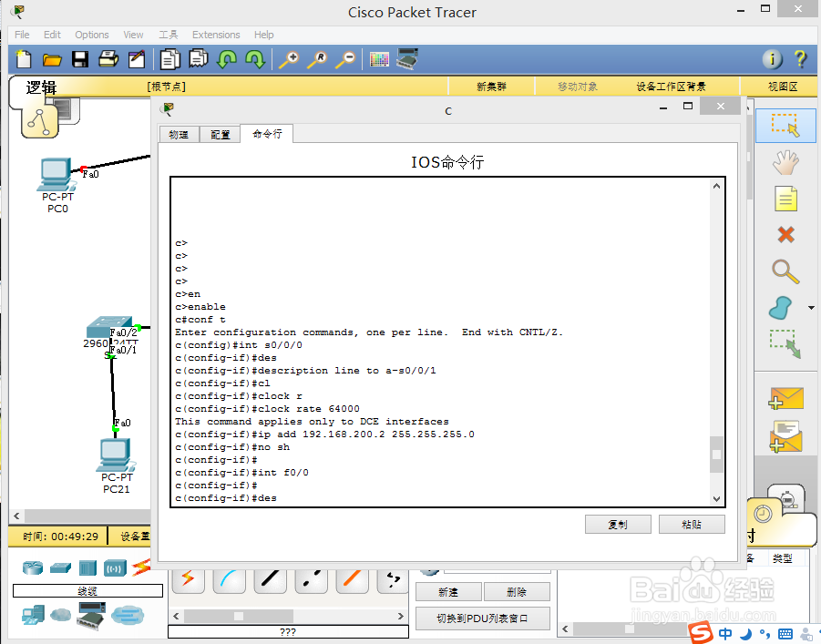This screenshot has height=644, width=821.
Task: Switch to the 物理 tab
Action: [x=179, y=135]
